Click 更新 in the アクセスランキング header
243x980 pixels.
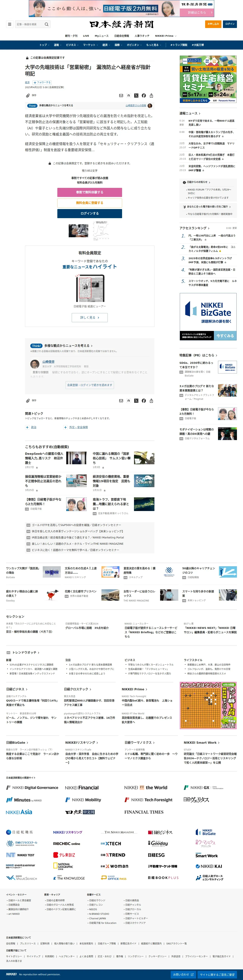tap(235, 228)
